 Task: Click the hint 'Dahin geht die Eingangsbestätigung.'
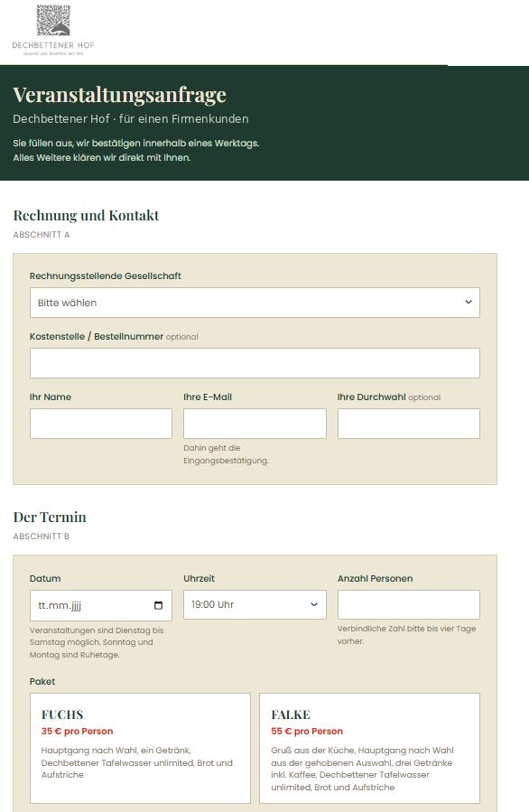tap(226, 454)
